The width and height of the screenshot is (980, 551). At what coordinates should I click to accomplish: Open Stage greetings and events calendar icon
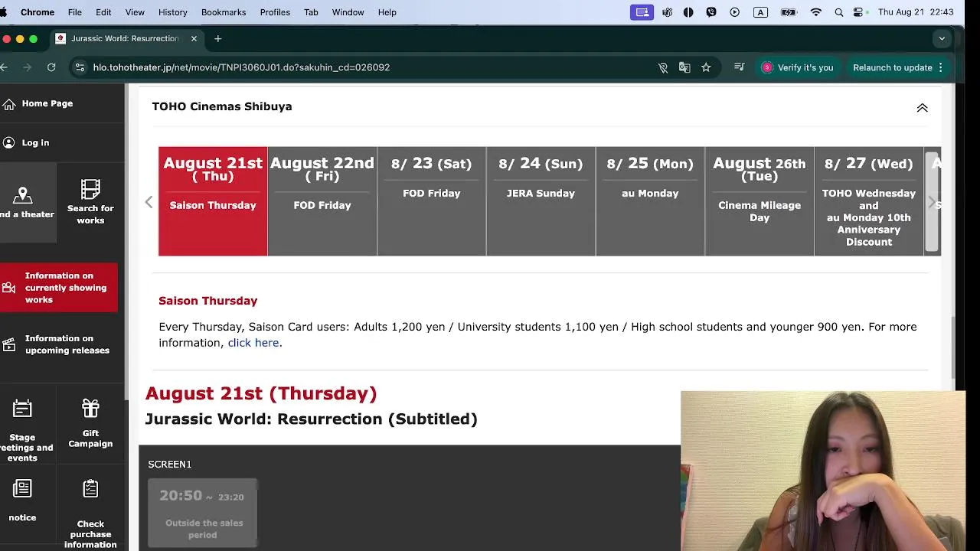click(x=22, y=409)
